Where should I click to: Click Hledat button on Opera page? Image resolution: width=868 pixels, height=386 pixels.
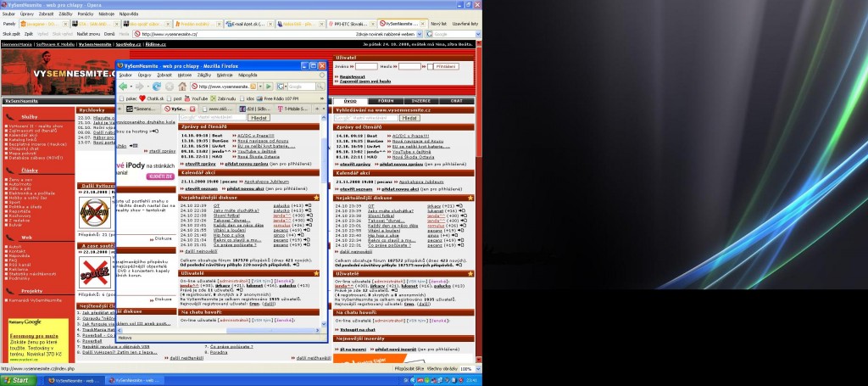click(x=409, y=117)
